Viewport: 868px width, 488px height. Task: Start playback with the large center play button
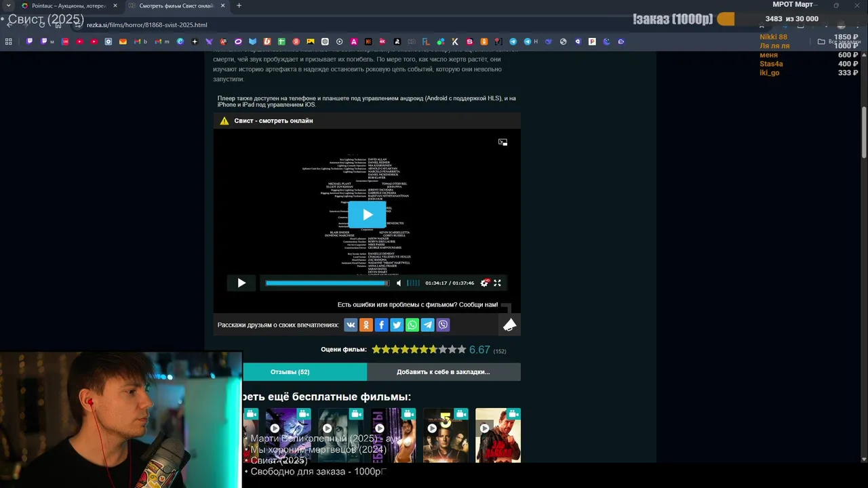(367, 215)
